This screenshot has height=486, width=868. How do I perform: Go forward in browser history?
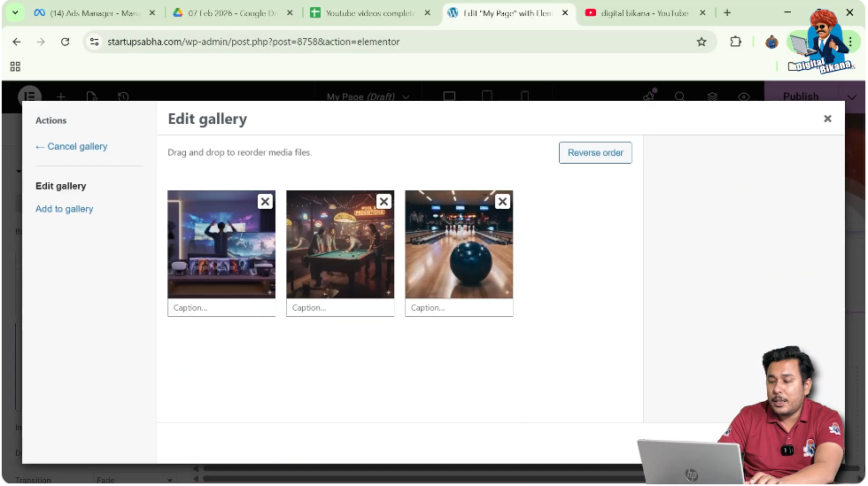[x=41, y=42]
